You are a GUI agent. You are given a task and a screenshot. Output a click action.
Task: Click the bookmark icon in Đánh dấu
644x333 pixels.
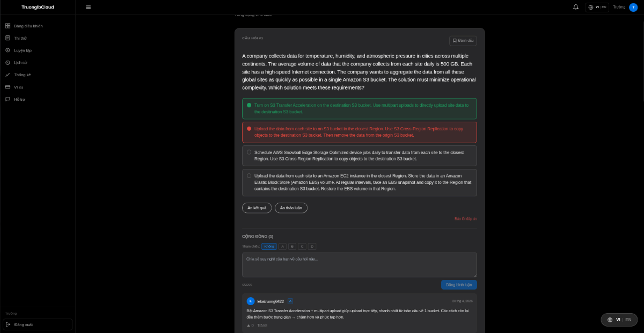click(455, 41)
